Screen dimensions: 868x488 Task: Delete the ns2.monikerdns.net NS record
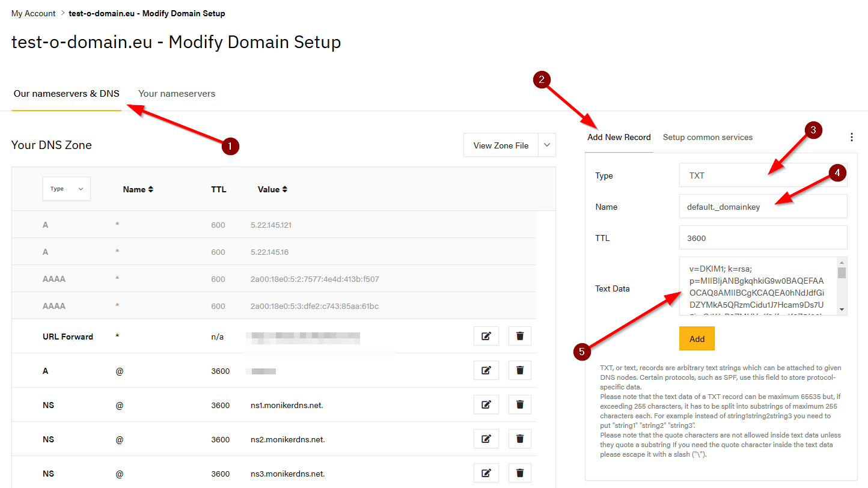[520, 439]
